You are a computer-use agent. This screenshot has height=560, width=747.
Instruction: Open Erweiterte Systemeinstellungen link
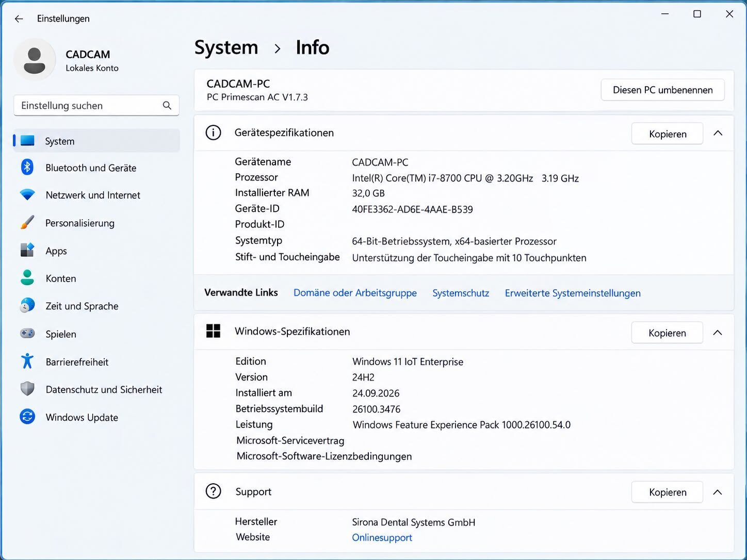pyautogui.click(x=573, y=293)
